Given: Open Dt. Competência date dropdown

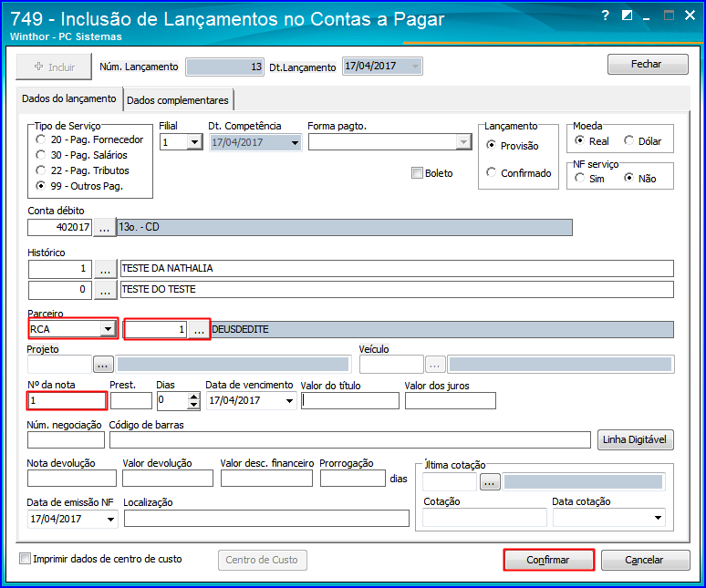Looking at the screenshot, I should [295, 143].
